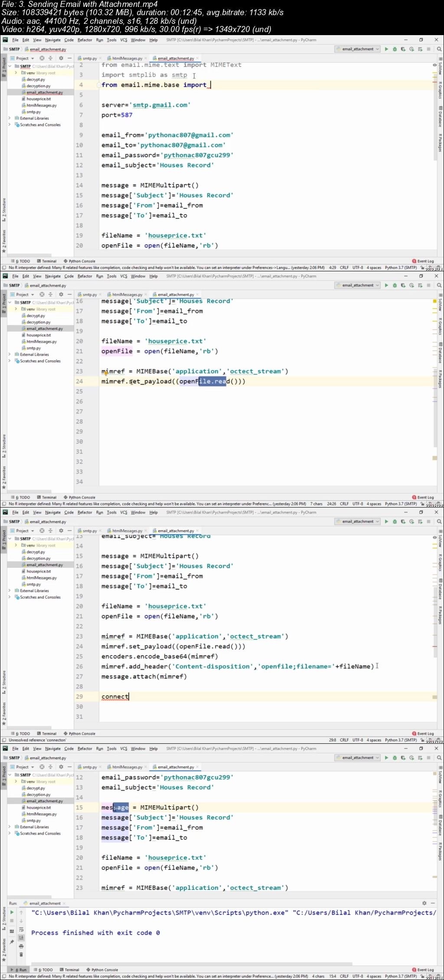The width and height of the screenshot is (444, 980).
Task: Select decryption.py in second frame's project tree
Action: (x=36, y=322)
